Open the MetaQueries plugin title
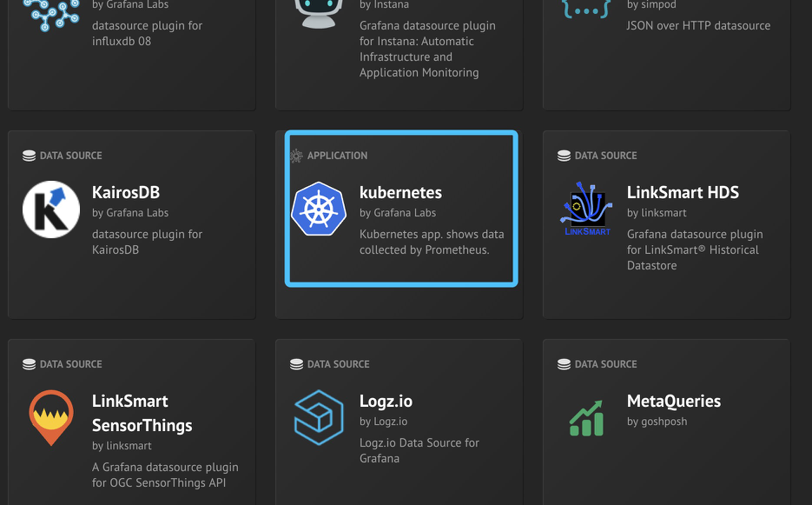Image resolution: width=812 pixels, height=505 pixels. (x=674, y=402)
